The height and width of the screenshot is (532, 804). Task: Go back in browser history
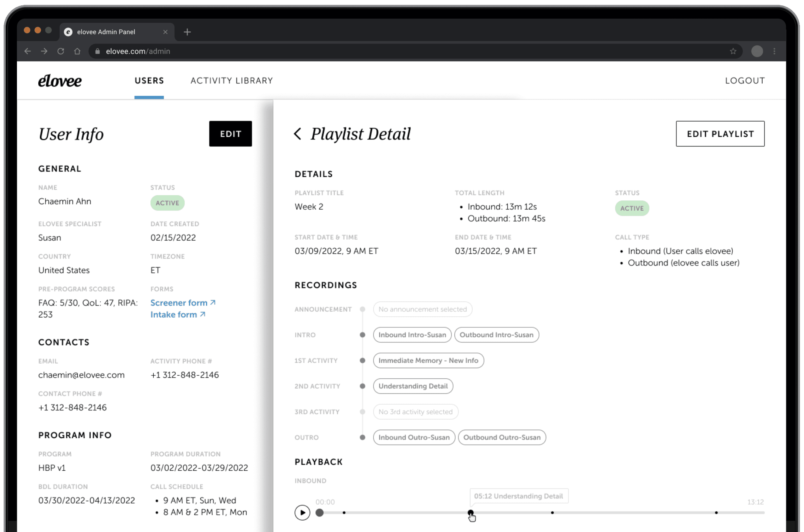tap(28, 51)
